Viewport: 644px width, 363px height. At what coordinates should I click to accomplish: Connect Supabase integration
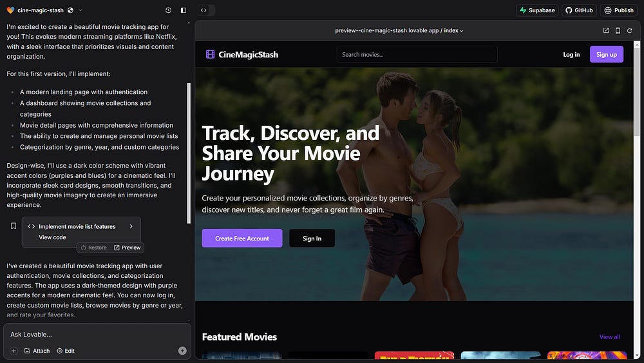pos(537,10)
